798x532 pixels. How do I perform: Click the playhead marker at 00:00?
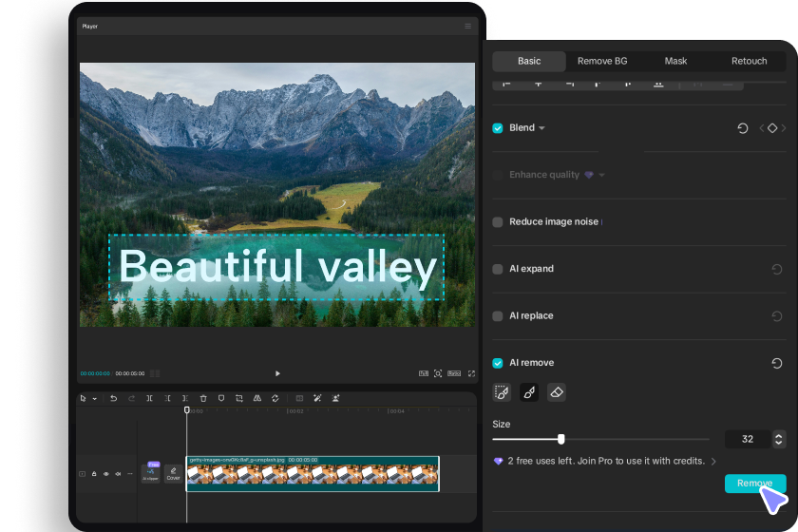pyautogui.click(x=187, y=409)
